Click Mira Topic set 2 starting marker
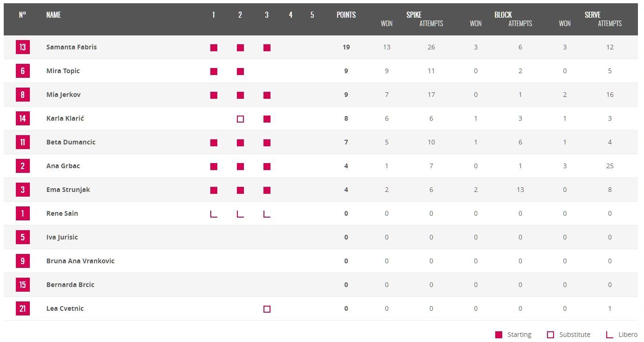 (x=240, y=71)
